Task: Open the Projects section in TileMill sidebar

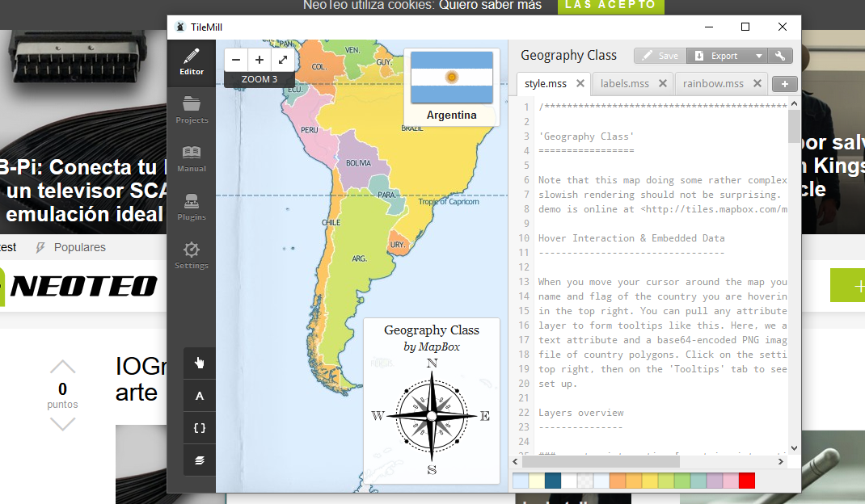Action: pos(192,111)
